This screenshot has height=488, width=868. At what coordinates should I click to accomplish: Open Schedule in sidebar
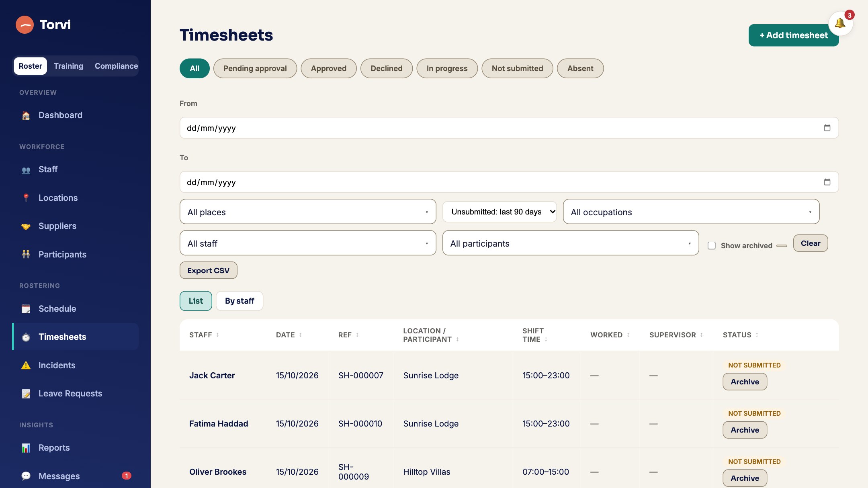[x=76, y=309]
